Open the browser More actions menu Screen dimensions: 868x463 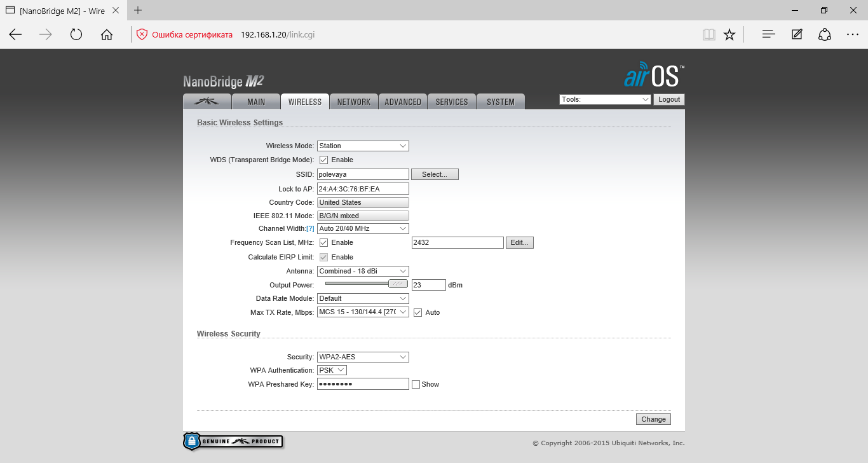pos(853,34)
